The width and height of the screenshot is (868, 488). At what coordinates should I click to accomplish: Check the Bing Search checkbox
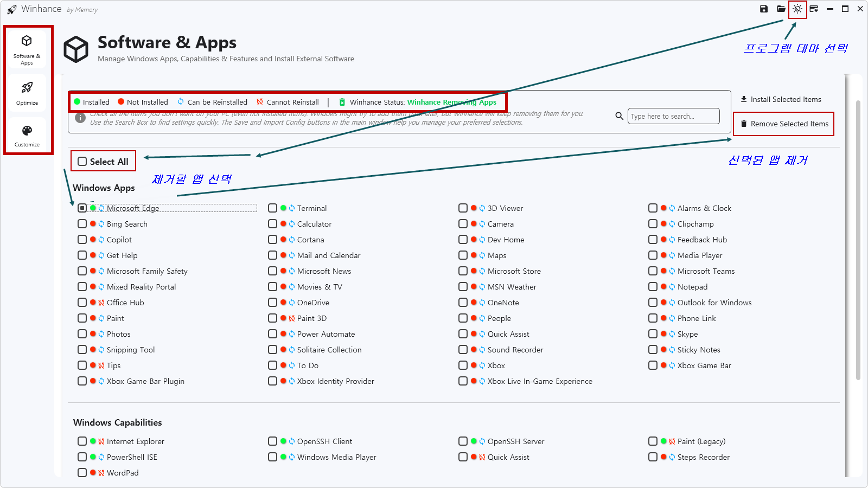(x=82, y=223)
